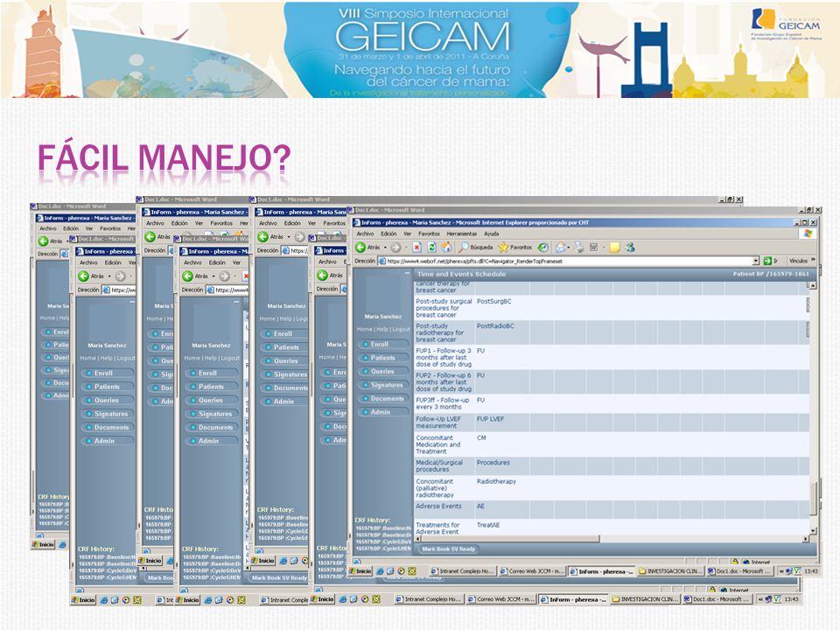Click the AE code in the Adverse Events row
Image resolution: width=840 pixels, height=630 pixels.
[x=480, y=507]
